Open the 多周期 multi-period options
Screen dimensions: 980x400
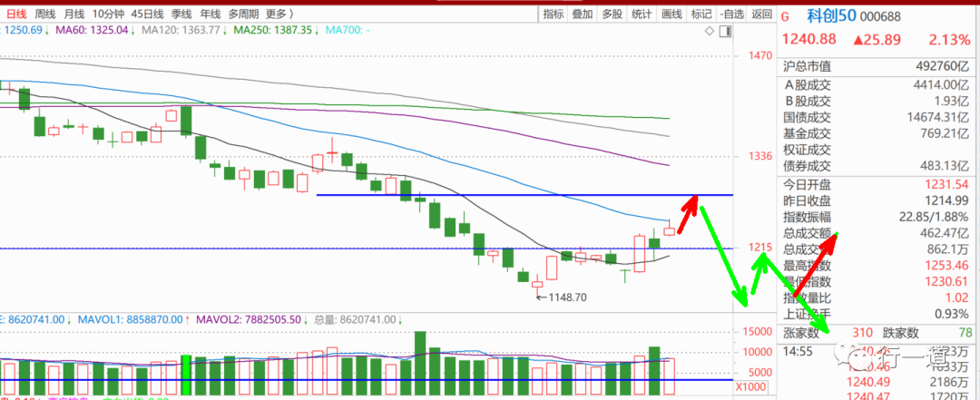[242, 14]
